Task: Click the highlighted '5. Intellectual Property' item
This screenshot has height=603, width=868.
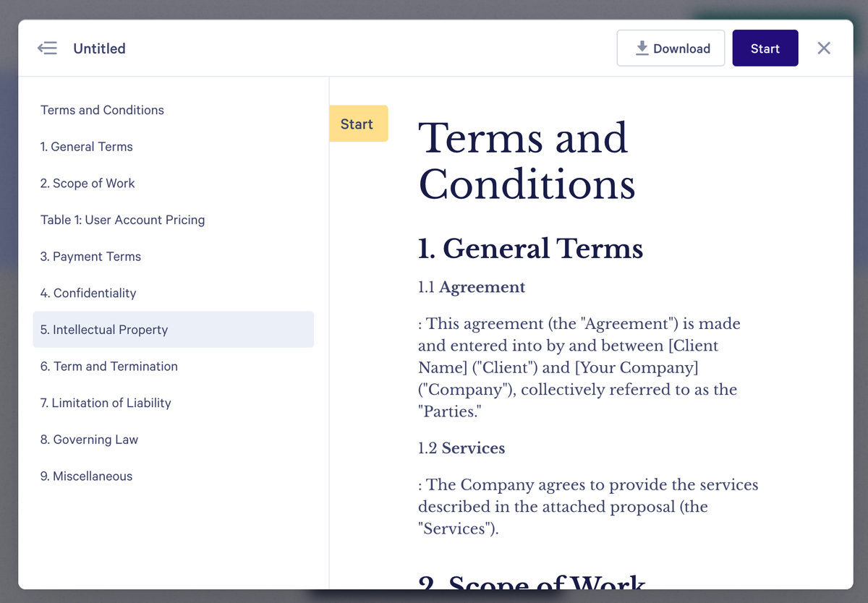Action: click(104, 329)
